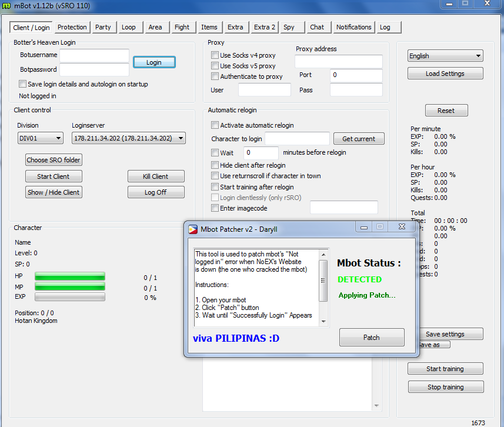Click the Log Off button
Image resolution: width=504 pixels, height=427 pixels.
(156, 192)
